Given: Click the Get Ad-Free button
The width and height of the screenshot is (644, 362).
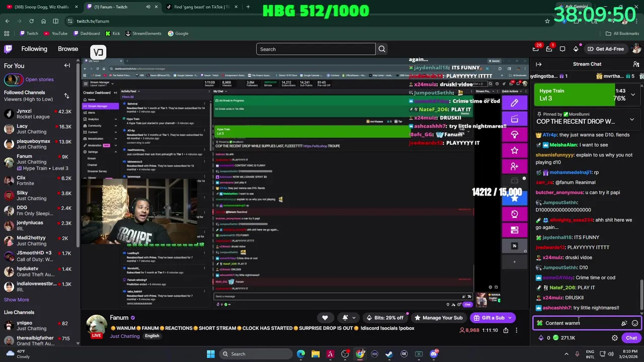Looking at the screenshot, I should point(605,49).
